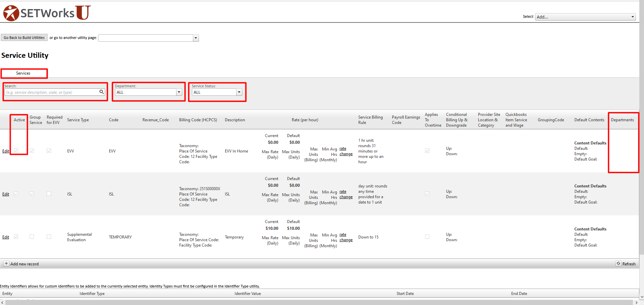The width and height of the screenshot is (644, 305).
Task: Click Edit link for ISL row
Action: [x=6, y=194]
